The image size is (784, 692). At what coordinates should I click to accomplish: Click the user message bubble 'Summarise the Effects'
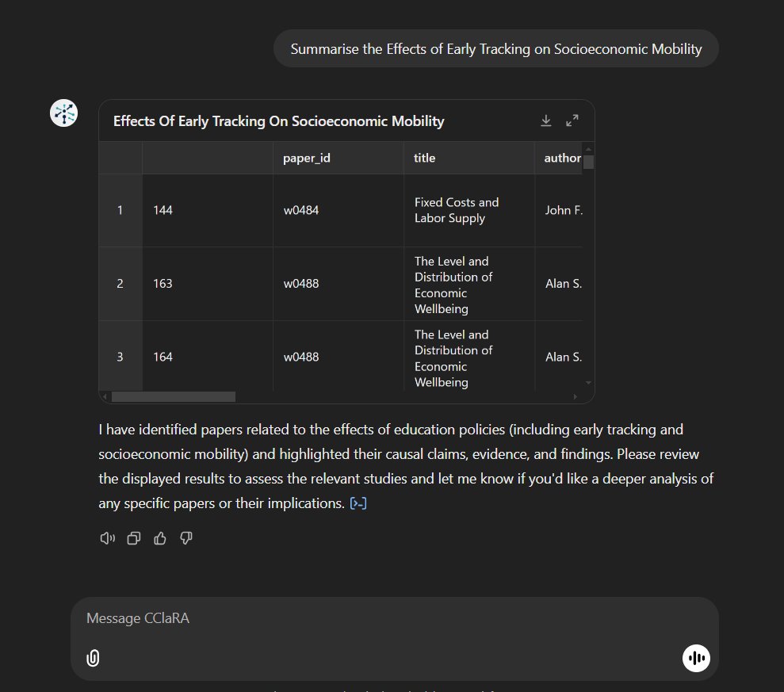(x=496, y=49)
